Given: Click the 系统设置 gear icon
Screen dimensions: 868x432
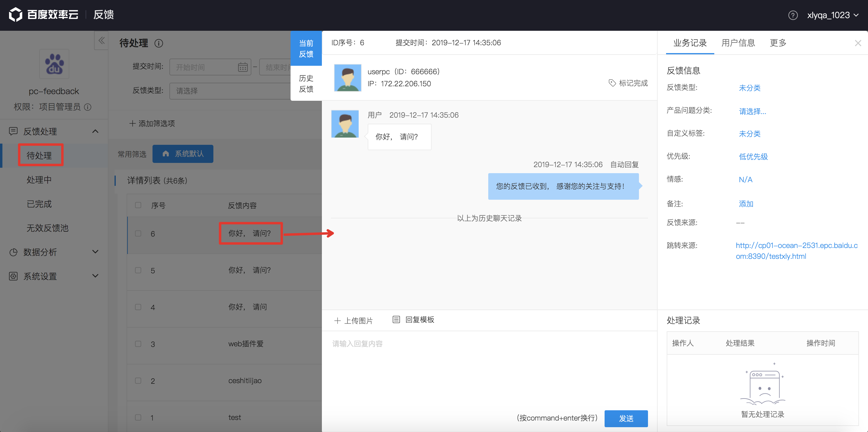Looking at the screenshot, I should coord(13,276).
